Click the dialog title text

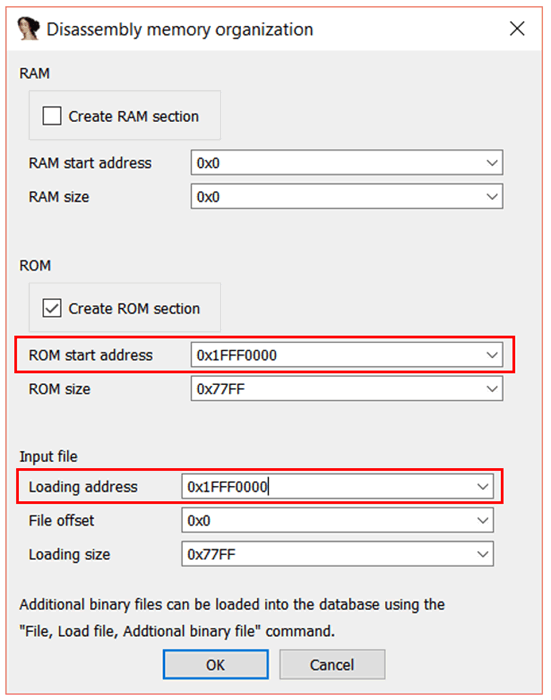point(180,29)
